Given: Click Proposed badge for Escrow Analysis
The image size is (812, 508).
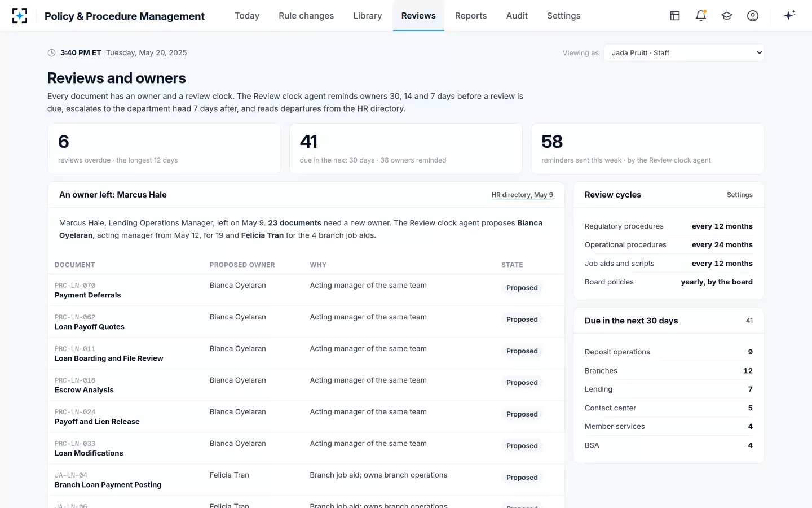Looking at the screenshot, I should coord(522,383).
